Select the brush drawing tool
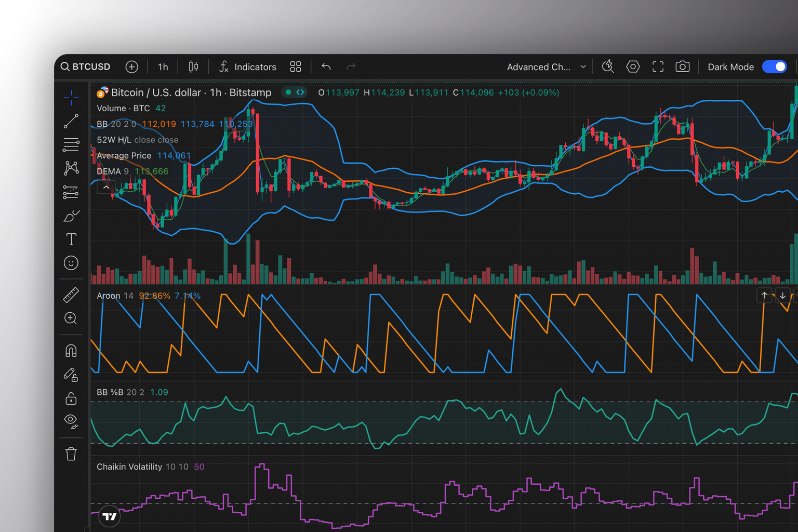Image resolution: width=798 pixels, height=532 pixels. 71,216
